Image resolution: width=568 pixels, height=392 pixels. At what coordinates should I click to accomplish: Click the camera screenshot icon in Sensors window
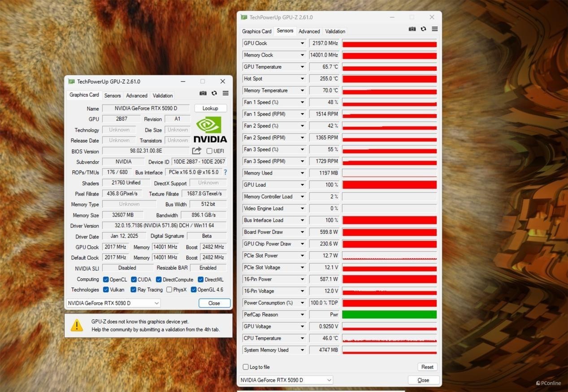coord(412,29)
